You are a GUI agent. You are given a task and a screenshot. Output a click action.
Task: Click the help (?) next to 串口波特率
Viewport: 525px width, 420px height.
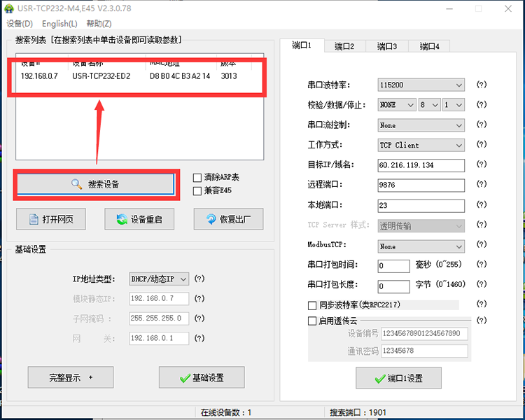pos(481,85)
